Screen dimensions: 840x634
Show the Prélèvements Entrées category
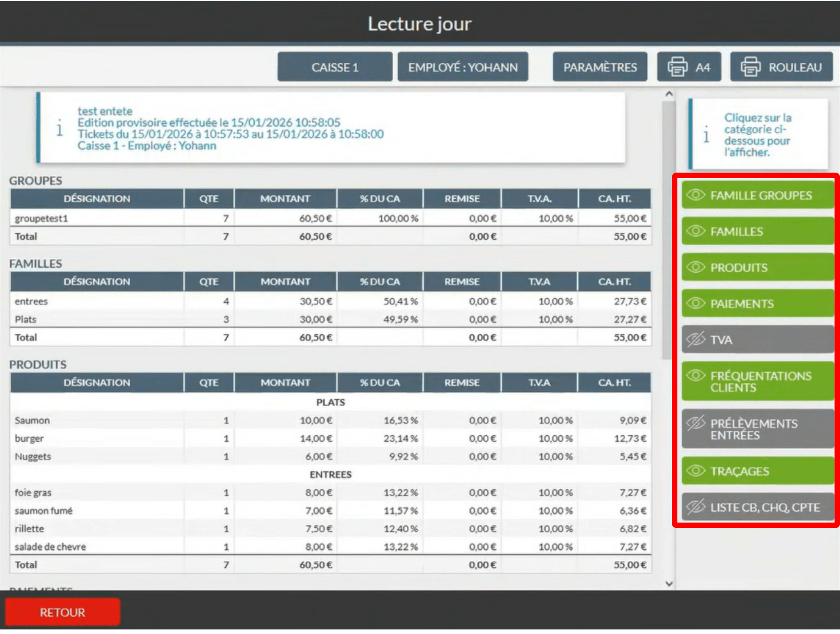757,429
